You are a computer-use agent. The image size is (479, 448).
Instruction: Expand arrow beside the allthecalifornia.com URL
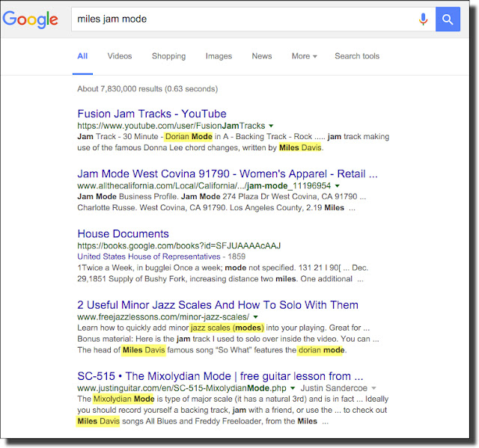[x=338, y=185]
